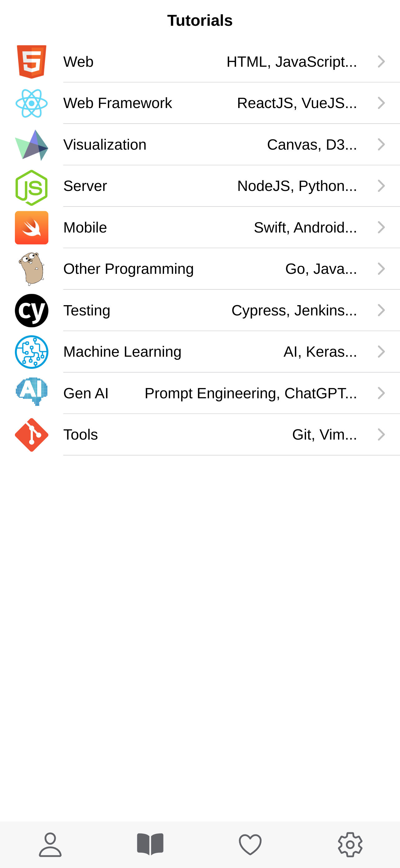
Task: Select the NodeJS hexagon icon
Action: point(32,188)
